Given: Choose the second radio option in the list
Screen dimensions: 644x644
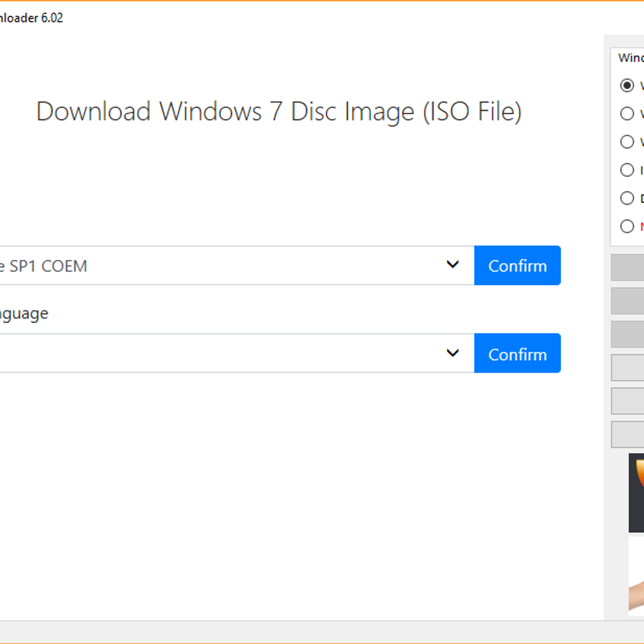Looking at the screenshot, I should pos(627,114).
